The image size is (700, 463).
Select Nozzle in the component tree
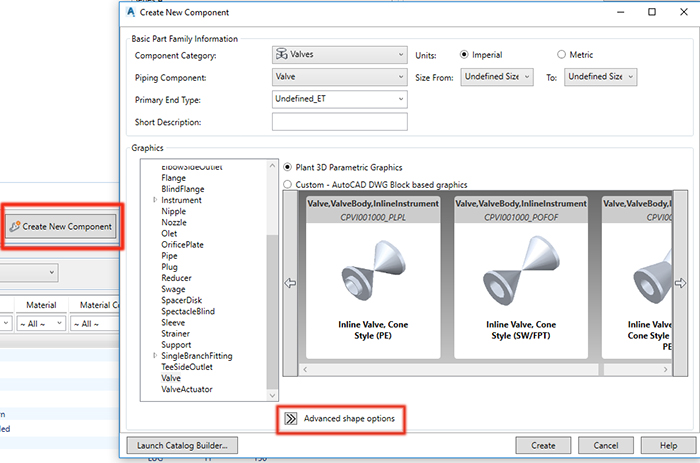[174, 222]
